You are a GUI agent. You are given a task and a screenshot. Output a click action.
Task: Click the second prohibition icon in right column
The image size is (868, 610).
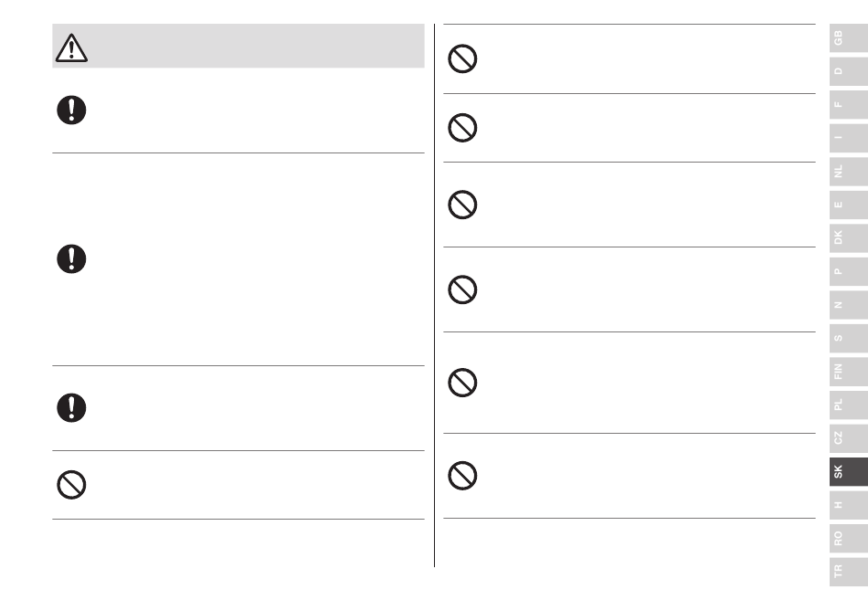click(x=462, y=128)
